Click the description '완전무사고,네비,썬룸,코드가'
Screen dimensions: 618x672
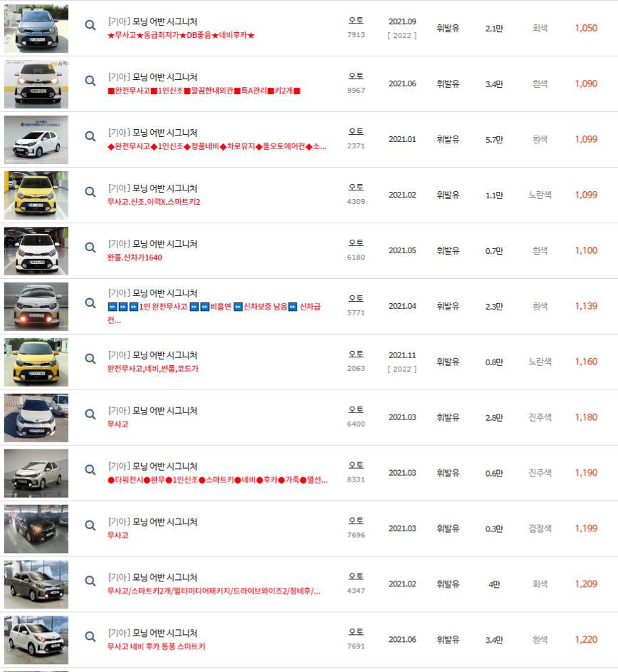tap(153, 369)
